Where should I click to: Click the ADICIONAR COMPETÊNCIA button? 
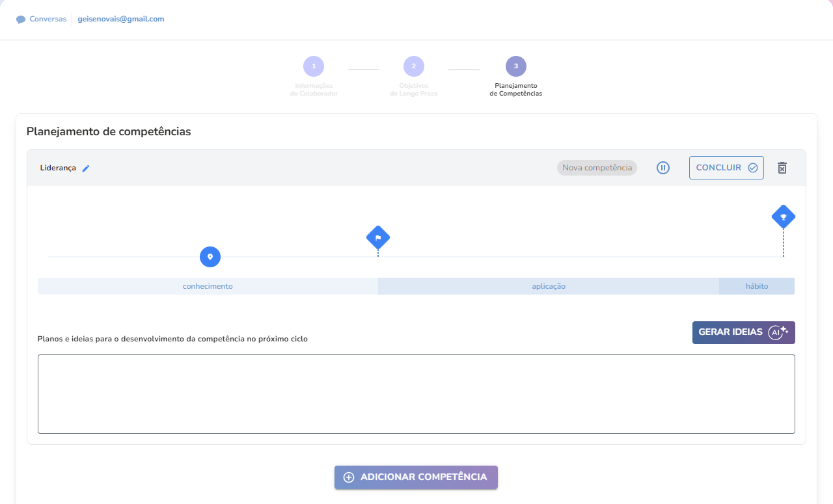pyautogui.click(x=416, y=477)
